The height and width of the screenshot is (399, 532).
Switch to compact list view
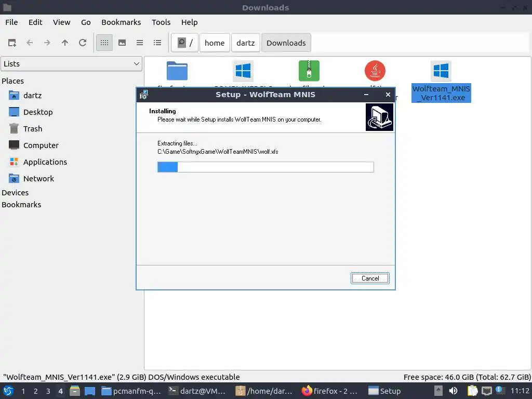[x=139, y=43]
